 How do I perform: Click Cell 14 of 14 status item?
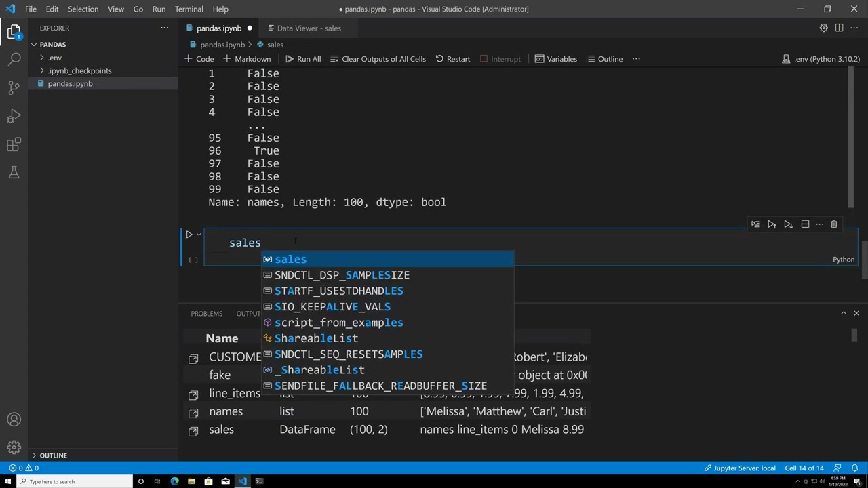[x=804, y=468]
